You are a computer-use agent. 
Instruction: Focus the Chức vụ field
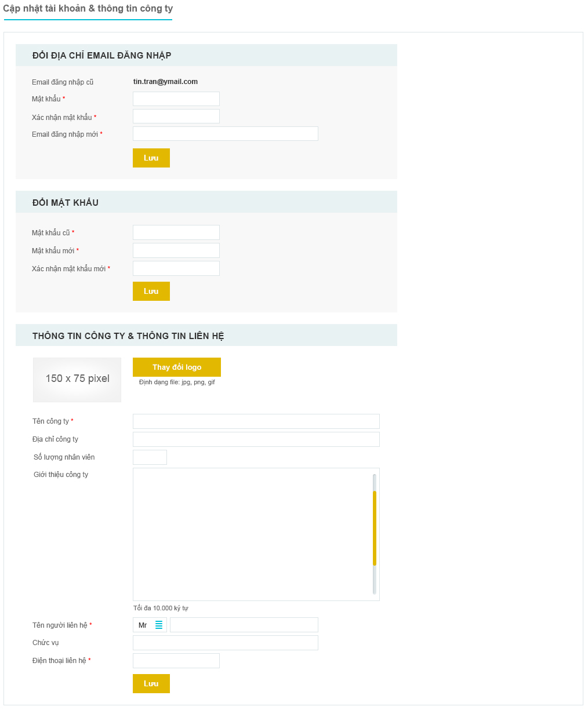[x=226, y=643]
